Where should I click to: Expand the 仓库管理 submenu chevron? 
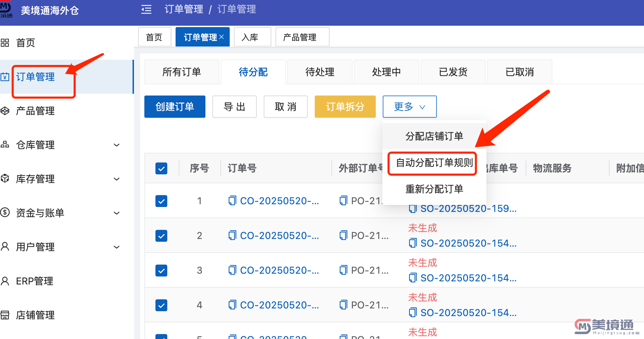tap(117, 145)
